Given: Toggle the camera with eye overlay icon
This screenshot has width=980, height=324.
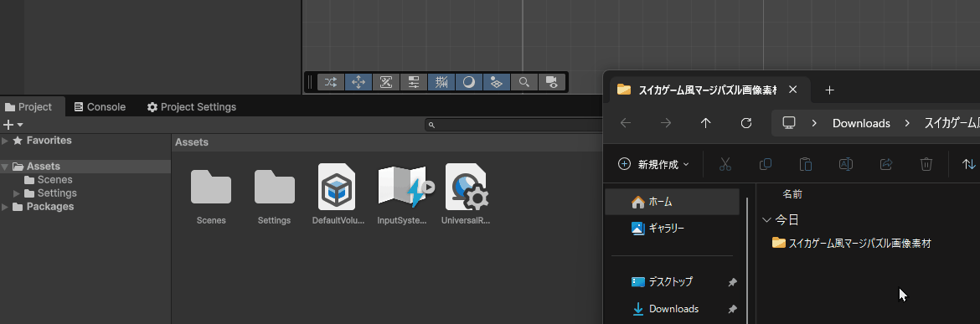Looking at the screenshot, I should point(551,82).
